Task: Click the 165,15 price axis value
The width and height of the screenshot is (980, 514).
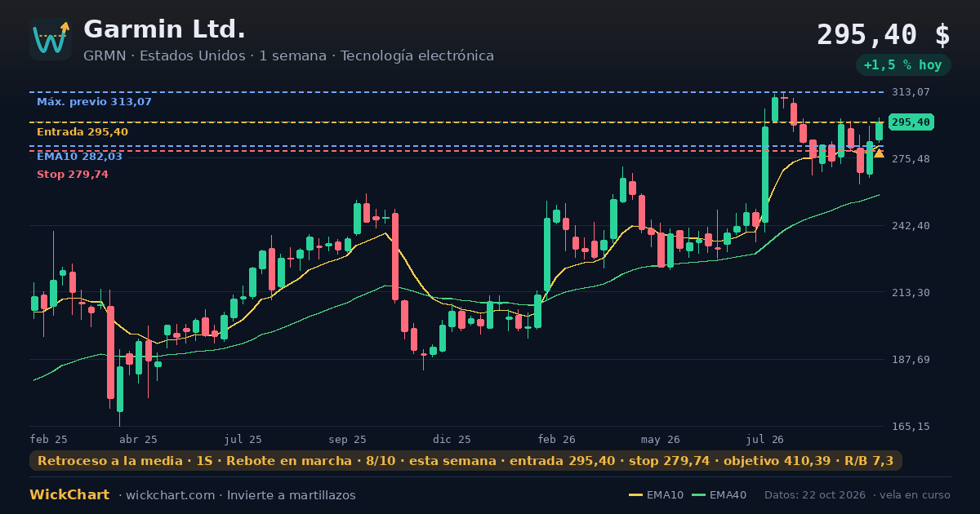Action: 911,427
